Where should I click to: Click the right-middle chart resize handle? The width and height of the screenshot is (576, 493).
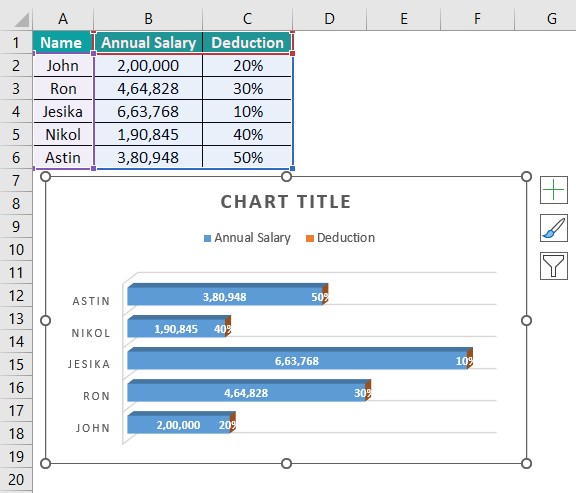pos(526,321)
